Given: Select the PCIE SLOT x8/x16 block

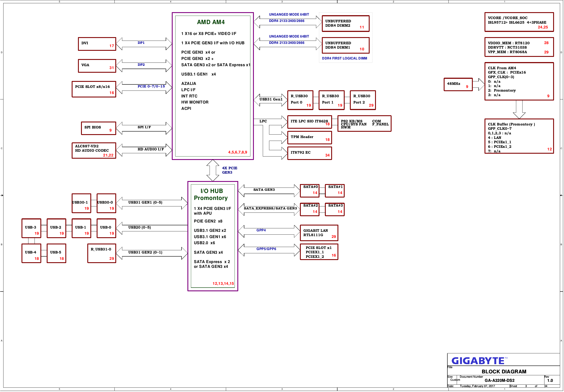Looking at the screenshot, I should point(94,89).
